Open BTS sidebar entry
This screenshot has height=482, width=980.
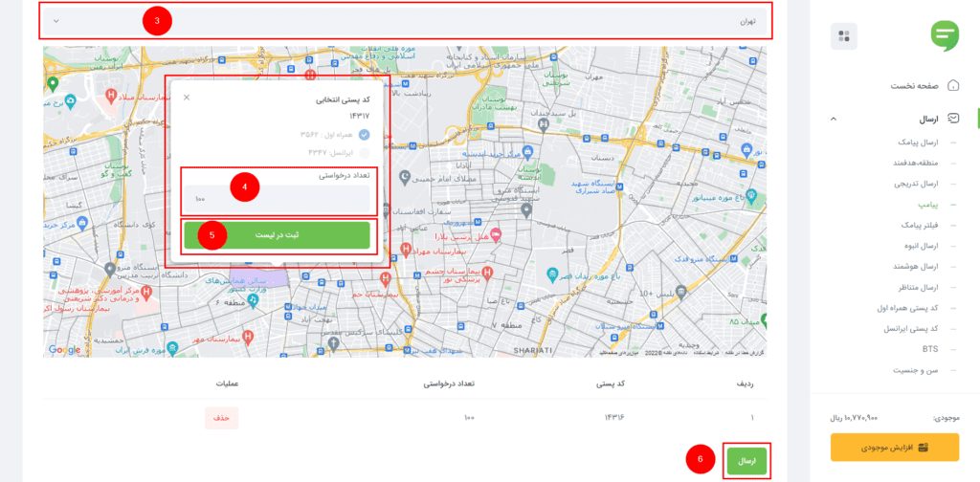[930, 349]
